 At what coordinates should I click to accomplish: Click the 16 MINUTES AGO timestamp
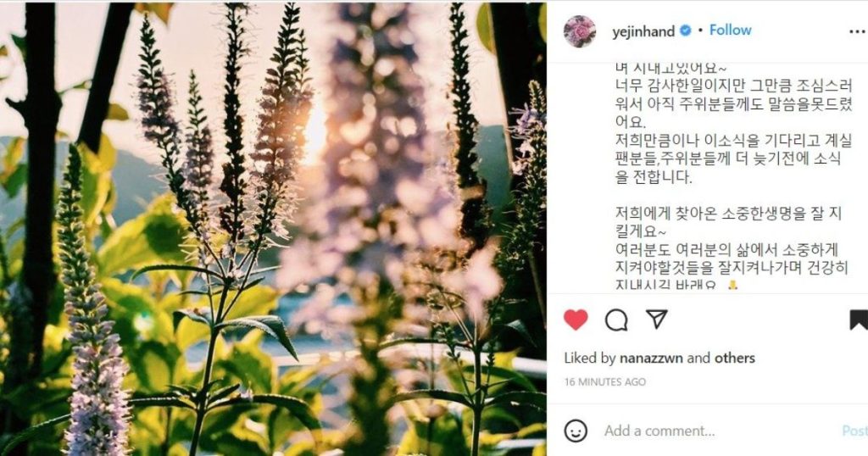click(x=605, y=382)
